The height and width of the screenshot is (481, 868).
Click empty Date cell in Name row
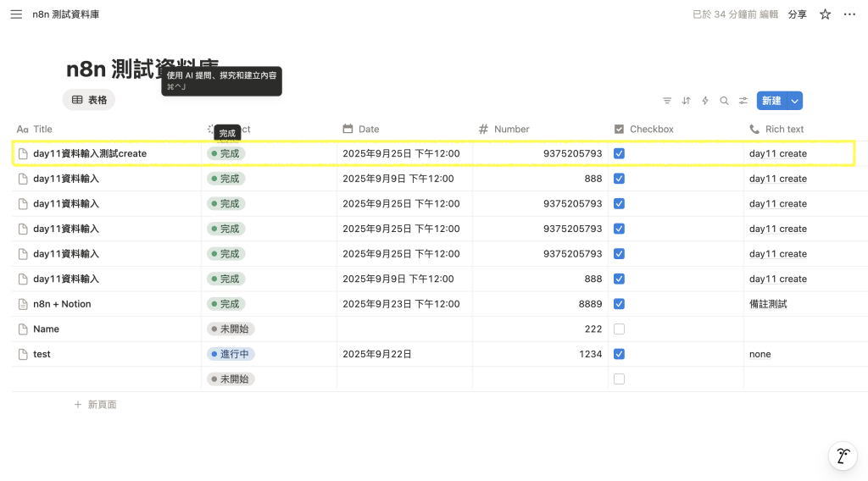(404, 329)
